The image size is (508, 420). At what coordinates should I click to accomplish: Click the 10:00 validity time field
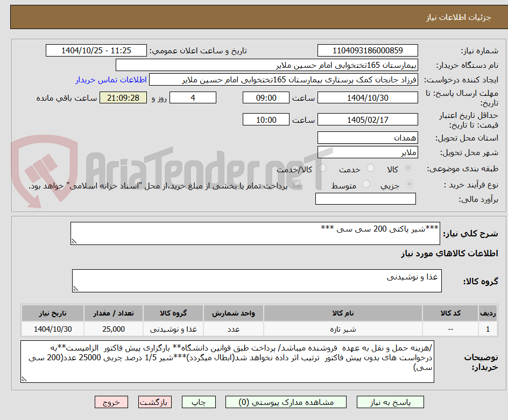(x=266, y=120)
